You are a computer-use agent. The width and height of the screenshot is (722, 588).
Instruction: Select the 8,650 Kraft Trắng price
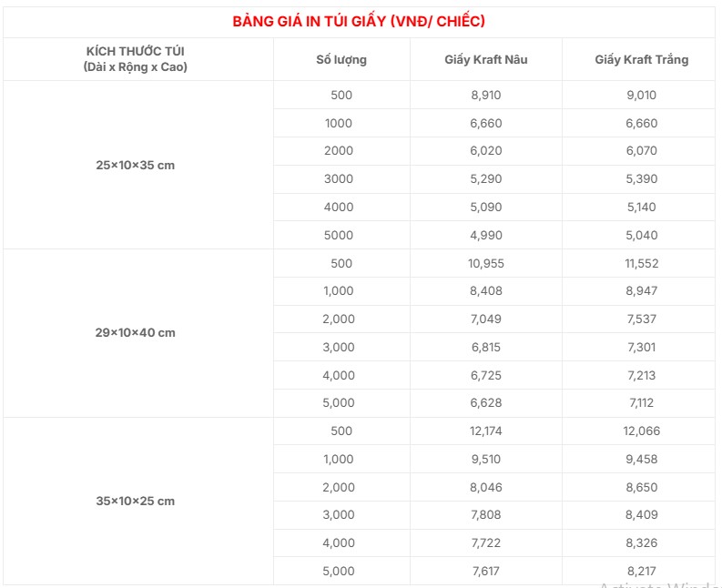click(641, 488)
